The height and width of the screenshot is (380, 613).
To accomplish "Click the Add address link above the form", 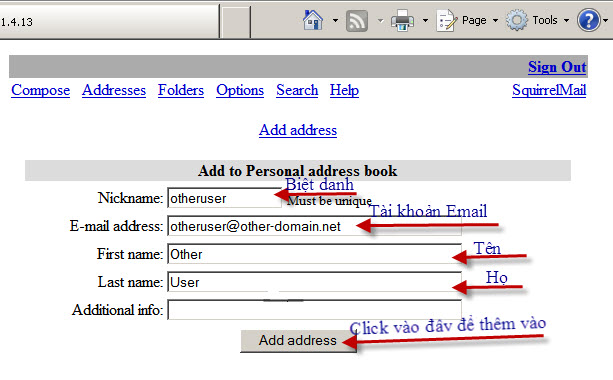I will click(x=298, y=130).
